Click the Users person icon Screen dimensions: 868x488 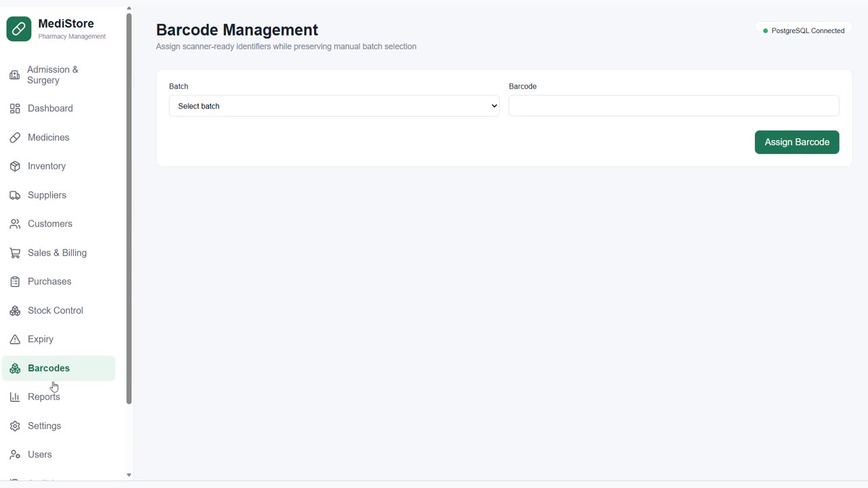tap(15, 455)
